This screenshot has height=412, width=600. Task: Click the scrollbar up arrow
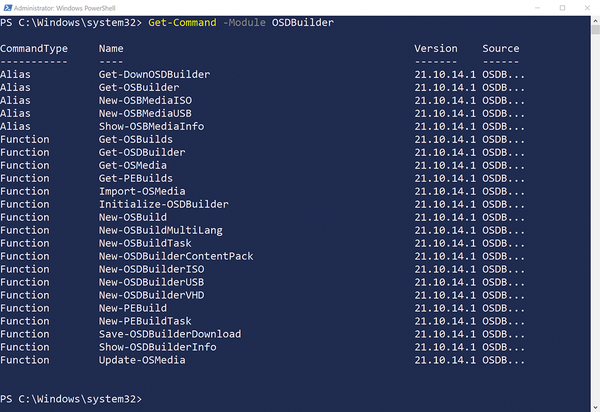(x=595, y=20)
